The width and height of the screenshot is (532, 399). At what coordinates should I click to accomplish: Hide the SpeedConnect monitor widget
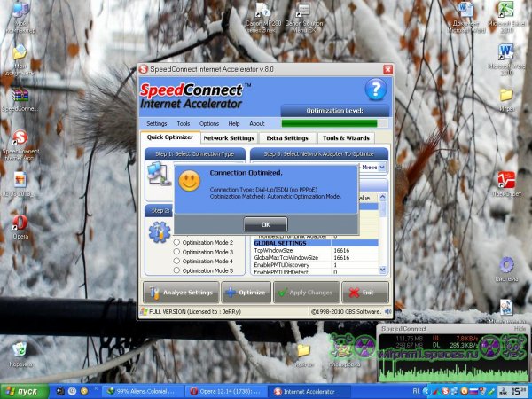[520, 329]
